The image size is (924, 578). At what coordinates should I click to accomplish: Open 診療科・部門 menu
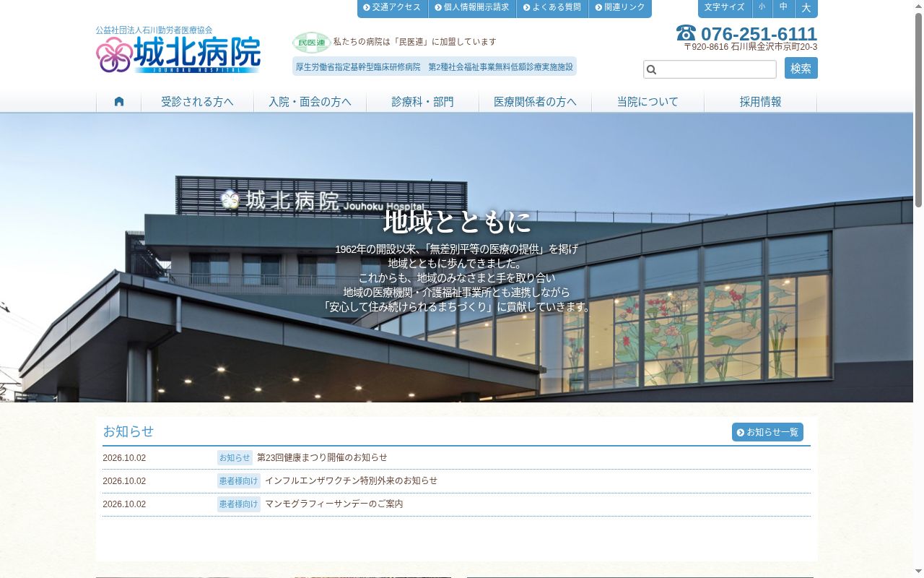(x=422, y=102)
